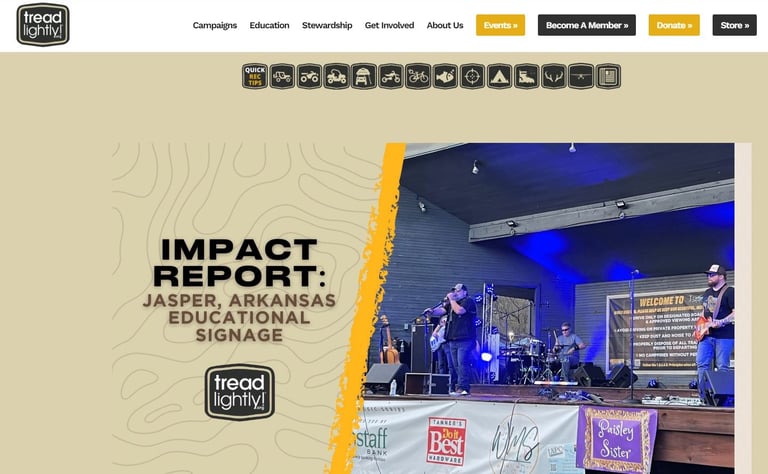The image size is (768, 474).
Task: Select the hunting antlers icon
Action: click(553, 76)
